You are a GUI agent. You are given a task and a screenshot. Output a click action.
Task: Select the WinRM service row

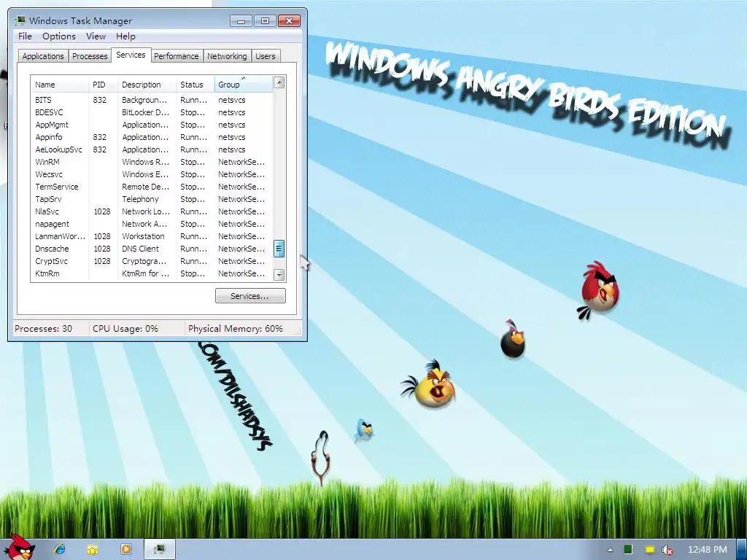(x=152, y=162)
